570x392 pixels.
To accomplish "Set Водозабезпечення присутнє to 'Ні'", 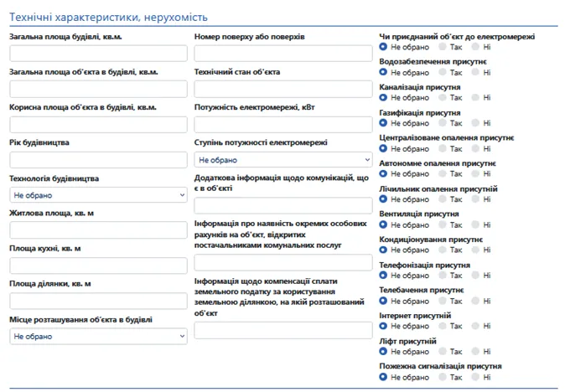I will 475,72.
